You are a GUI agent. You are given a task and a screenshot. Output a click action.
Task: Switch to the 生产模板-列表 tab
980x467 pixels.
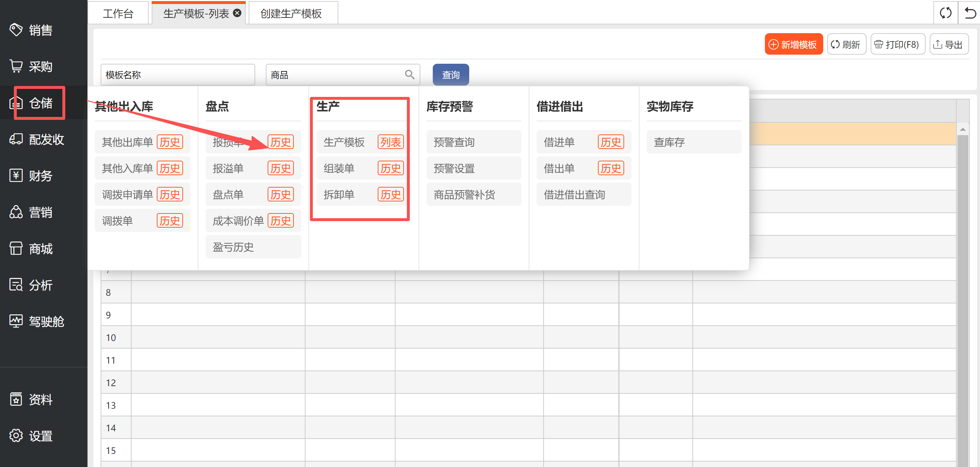tap(195, 14)
